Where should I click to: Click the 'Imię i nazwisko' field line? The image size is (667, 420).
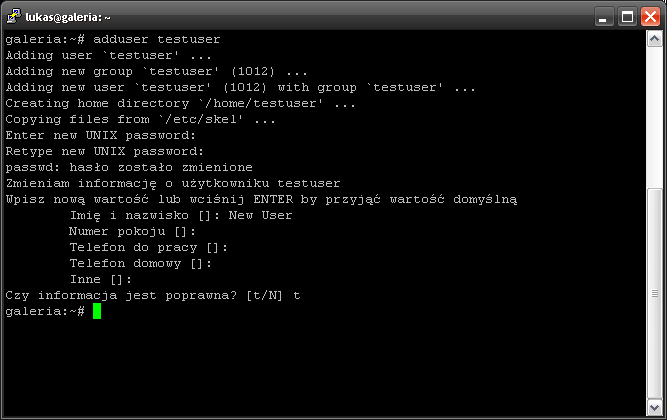[181, 215]
